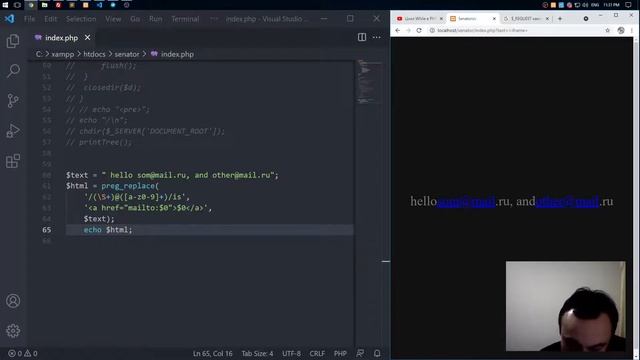The image size is (640, 360).
Task: Click line number 65 in the gutter
Action: click(x=47, y=230)
